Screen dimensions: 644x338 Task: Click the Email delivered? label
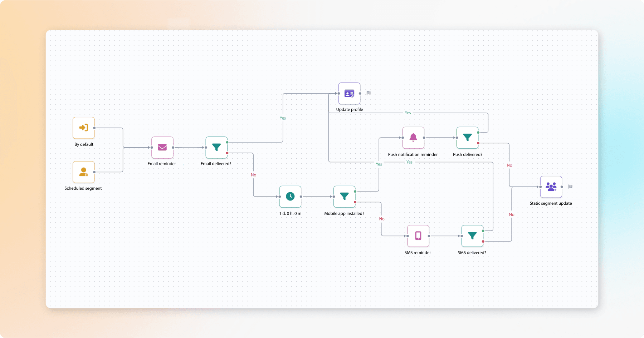216,164
